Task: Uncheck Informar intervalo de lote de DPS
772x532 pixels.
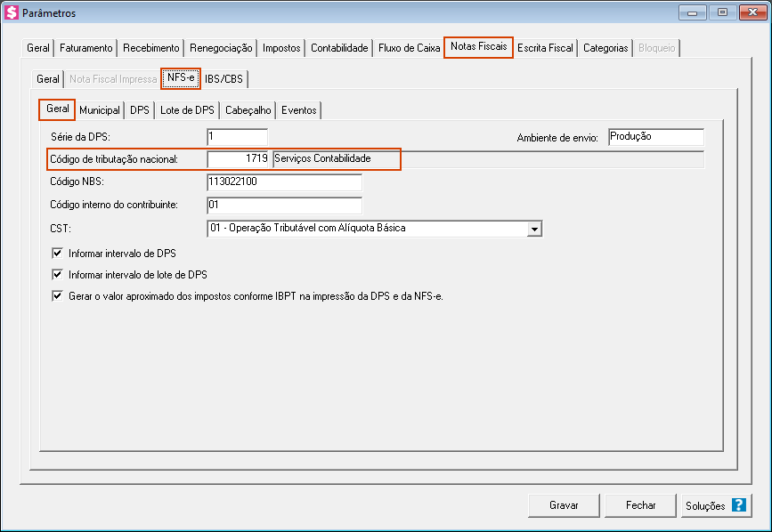Action: click(58, 275)
